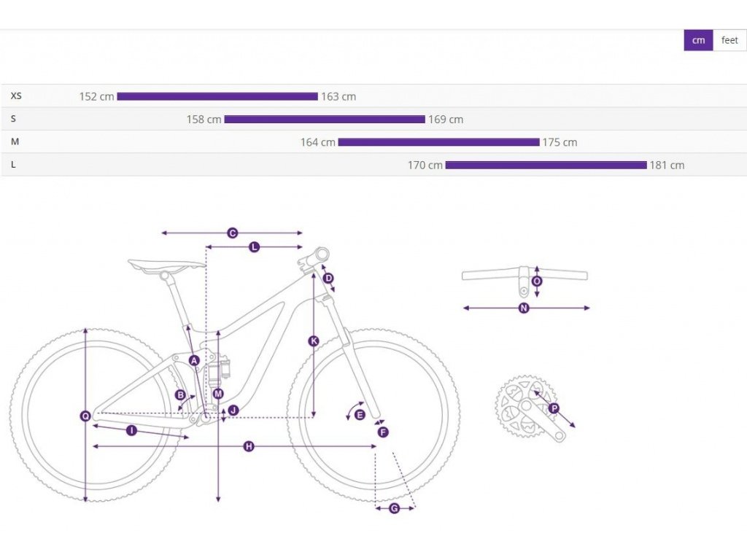Click the E head angle marker
Image resolution: width=747 pixels, height=560 pixels.
360,415
